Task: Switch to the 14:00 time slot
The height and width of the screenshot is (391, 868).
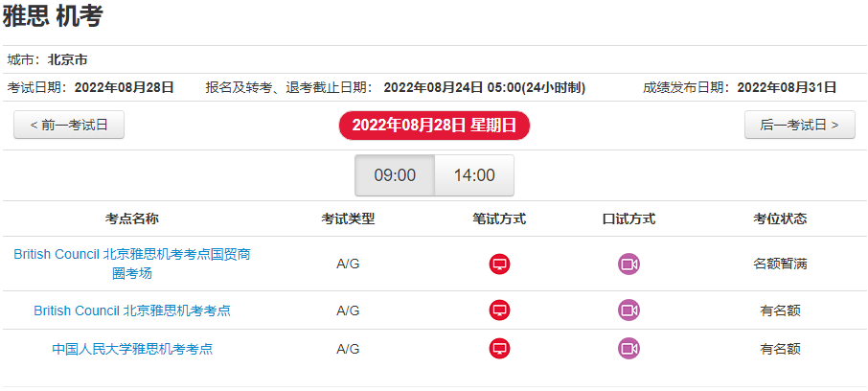Action: pyautogui.click(x=474, y=175)
